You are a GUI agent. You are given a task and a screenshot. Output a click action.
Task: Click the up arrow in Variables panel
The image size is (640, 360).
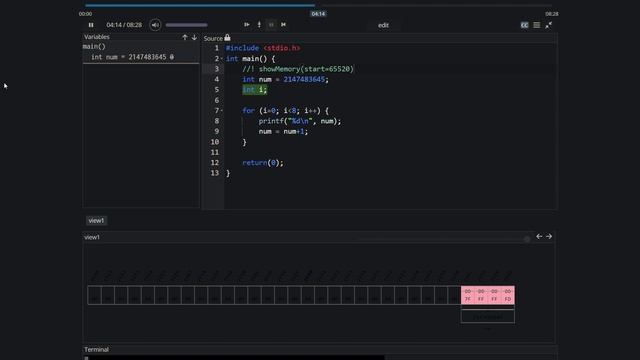coord(185,37)
